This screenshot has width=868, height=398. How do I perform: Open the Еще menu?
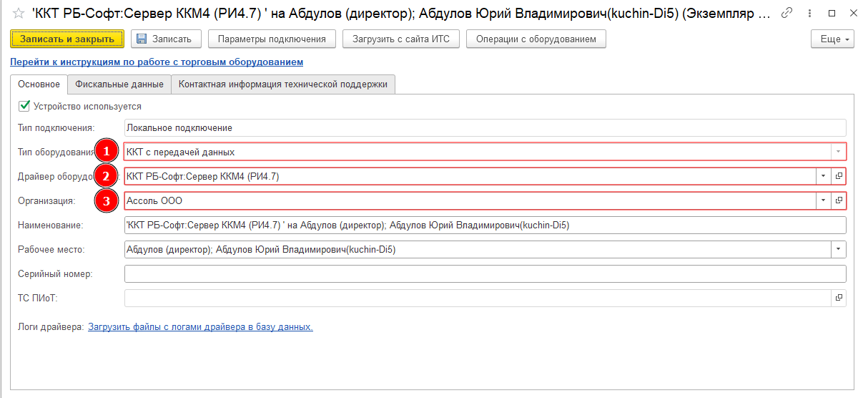coord(832,39)
